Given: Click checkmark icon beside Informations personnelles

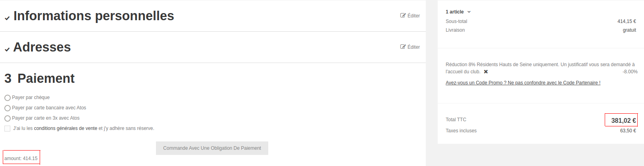Looking at the screenshot, I should [x=7, y=18].
